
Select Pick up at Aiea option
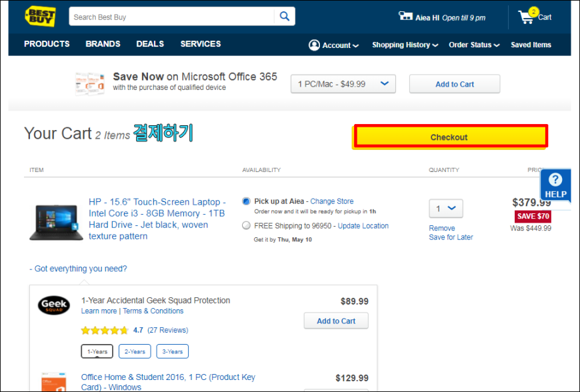(x=246, y=201)
